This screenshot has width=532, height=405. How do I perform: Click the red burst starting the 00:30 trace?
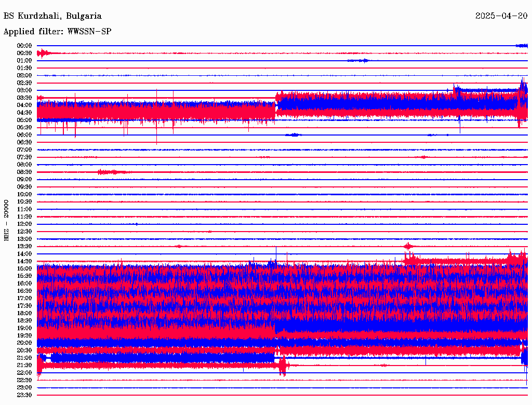[x=43, y=53]
